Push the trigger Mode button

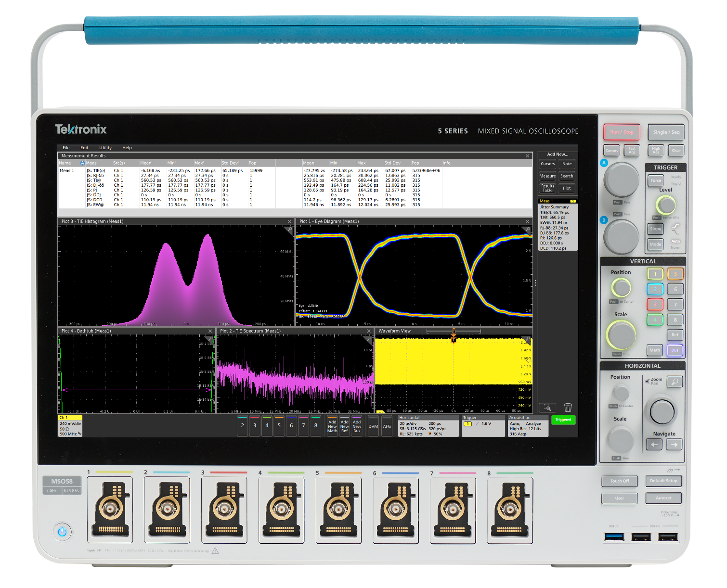(656, 244)
